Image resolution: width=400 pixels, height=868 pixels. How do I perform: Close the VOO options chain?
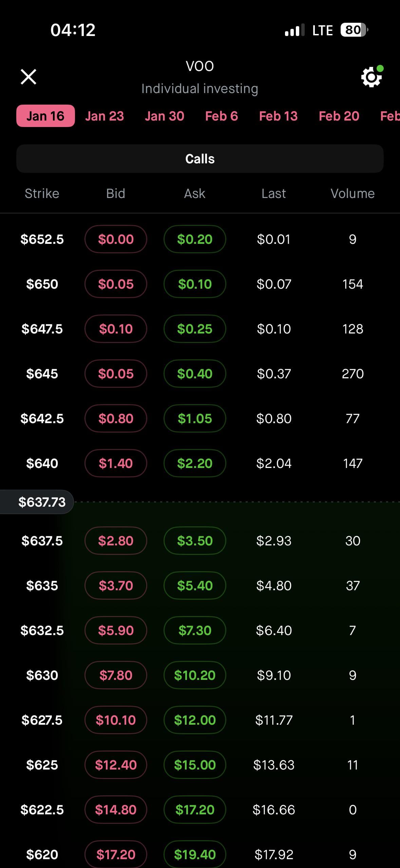pyautogui.click(x=28, y=77)
